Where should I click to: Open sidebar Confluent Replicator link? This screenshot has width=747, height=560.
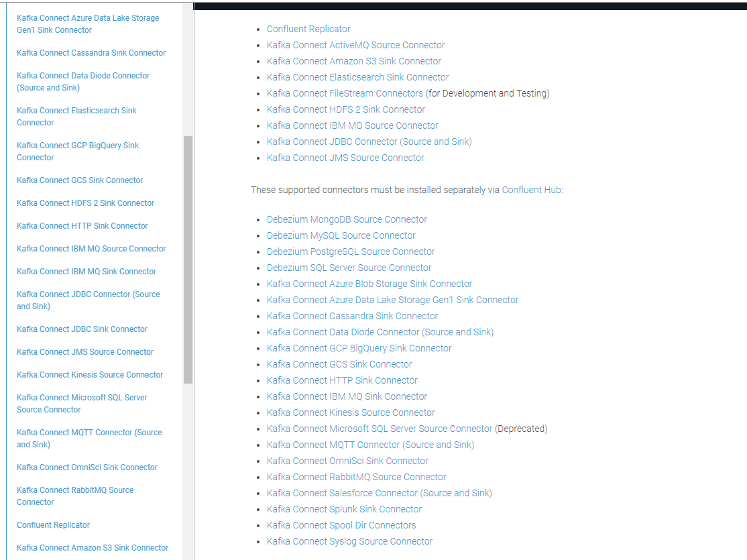53,525
